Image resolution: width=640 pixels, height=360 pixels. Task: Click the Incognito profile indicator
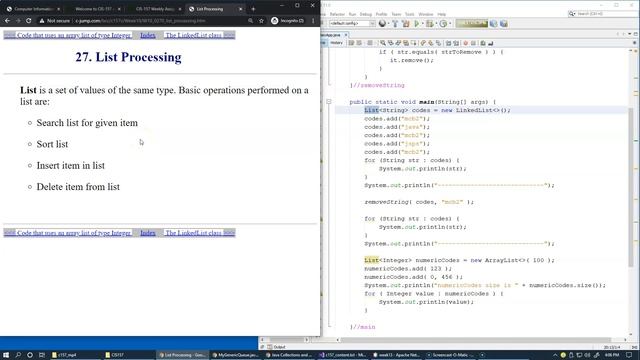[288, 21]
